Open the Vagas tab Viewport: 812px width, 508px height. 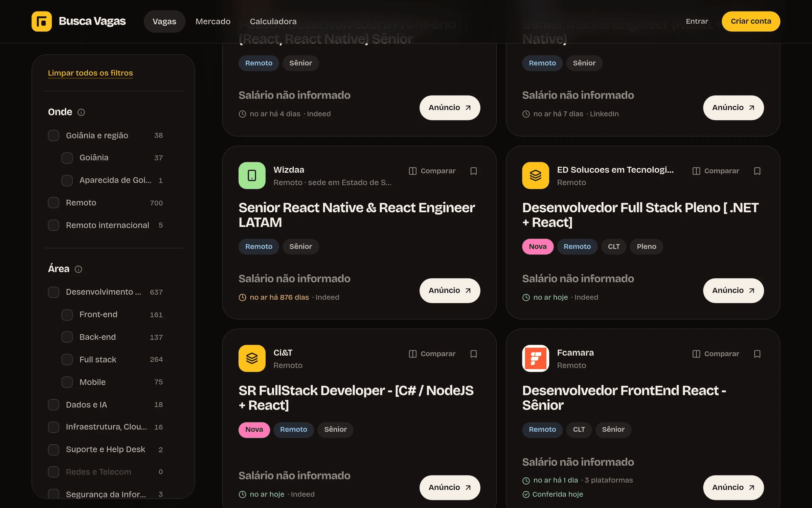[164, 21]
